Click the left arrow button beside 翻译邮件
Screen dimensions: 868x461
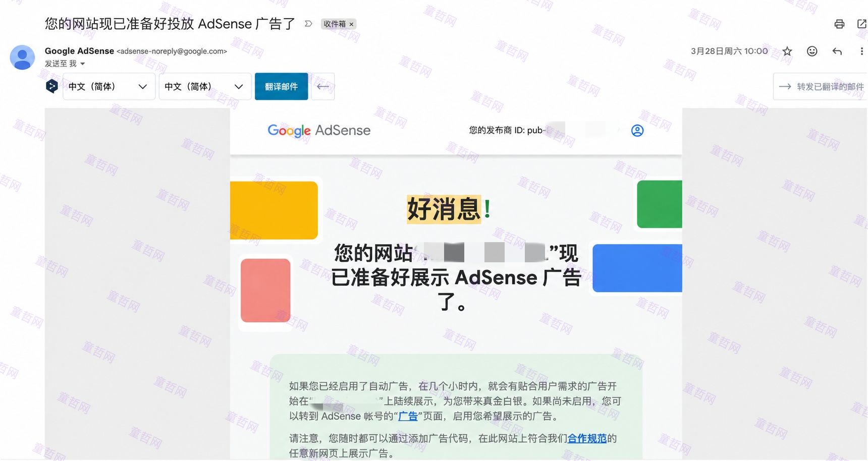click(323, 86)
